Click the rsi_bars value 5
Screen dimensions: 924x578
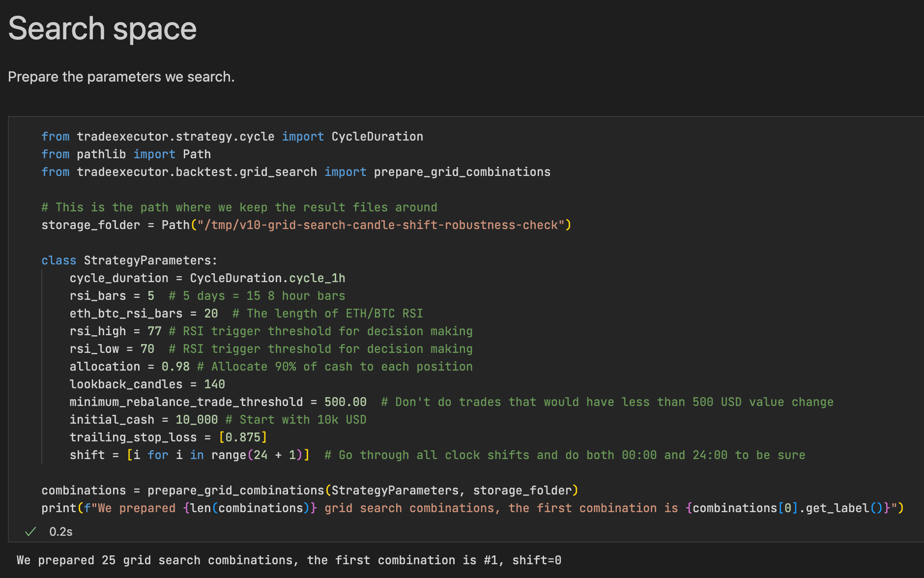tap(151, 296)
